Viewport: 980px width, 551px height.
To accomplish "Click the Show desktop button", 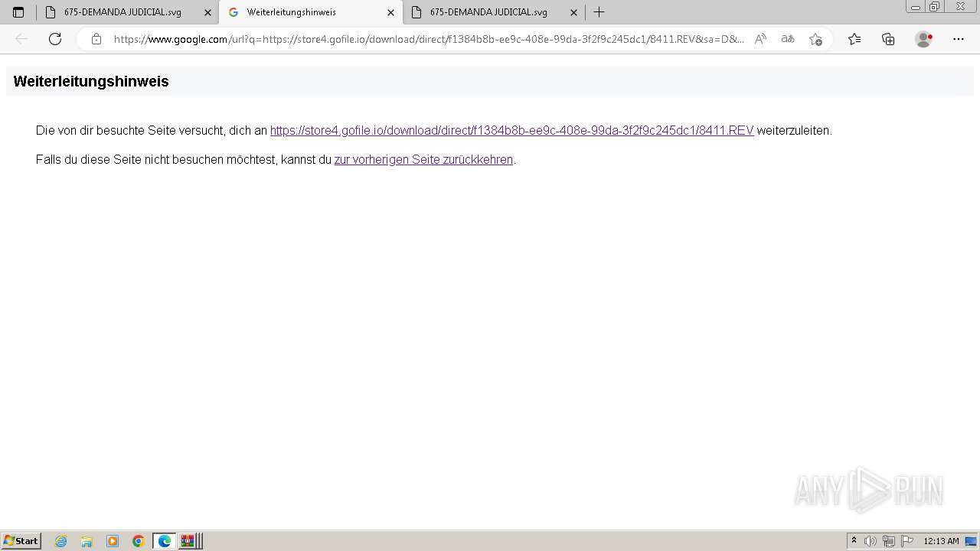I will click(x=971, y=541).
